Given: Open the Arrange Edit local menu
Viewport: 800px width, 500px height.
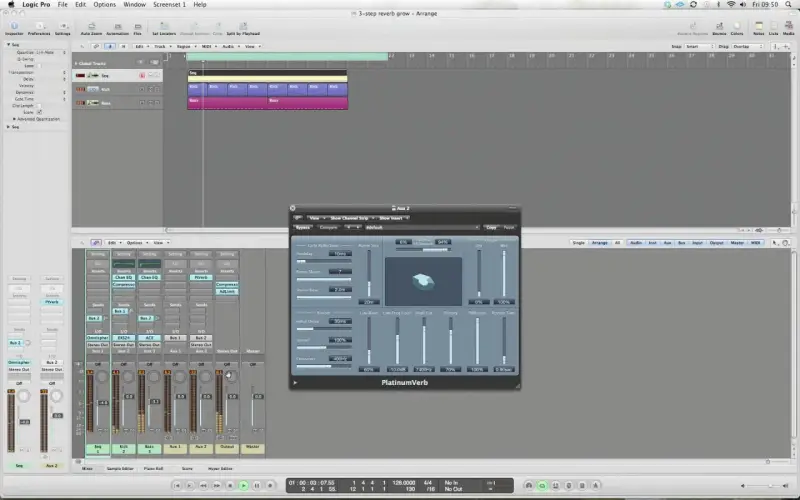Looking at the screenshot, I should 141,46.
